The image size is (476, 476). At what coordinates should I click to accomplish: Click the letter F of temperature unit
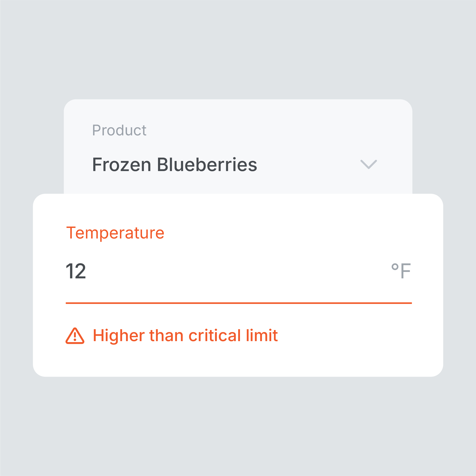[406, 271]
